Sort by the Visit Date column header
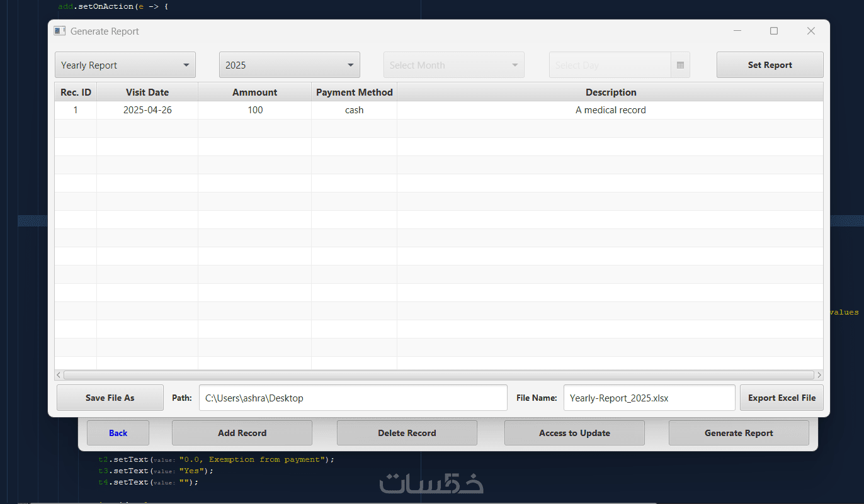 pos(147,92)
